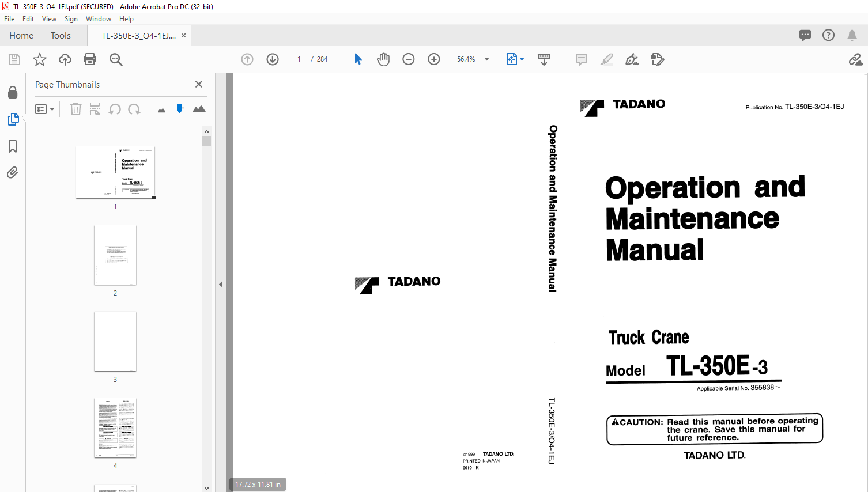
Task: Open the find text search tool
Action: tap(116, 59)
